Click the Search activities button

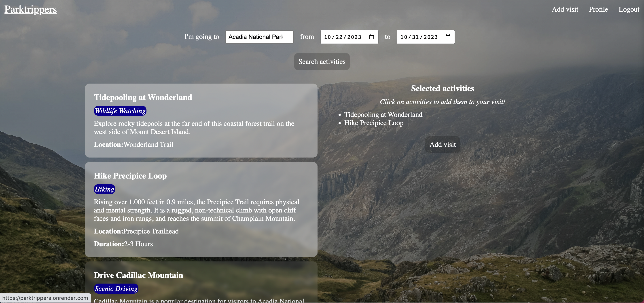tap(322, 61)
